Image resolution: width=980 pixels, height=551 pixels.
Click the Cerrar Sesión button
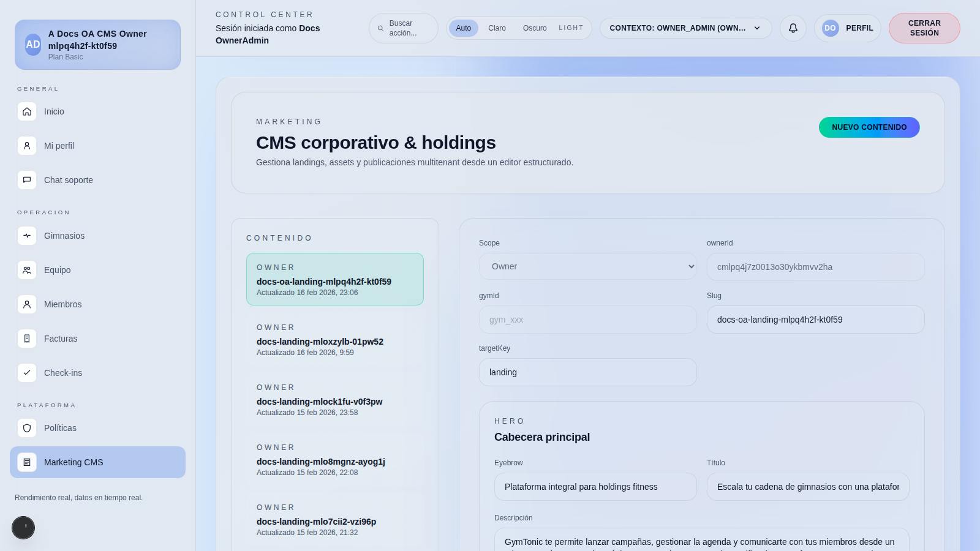click(x=924, y=28)
